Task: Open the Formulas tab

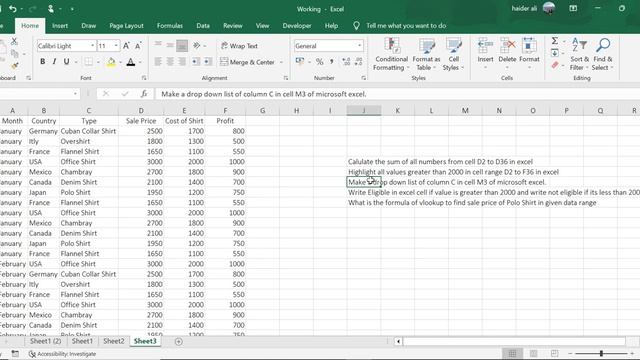Action: pyautogui.click(x=170, y=25)
